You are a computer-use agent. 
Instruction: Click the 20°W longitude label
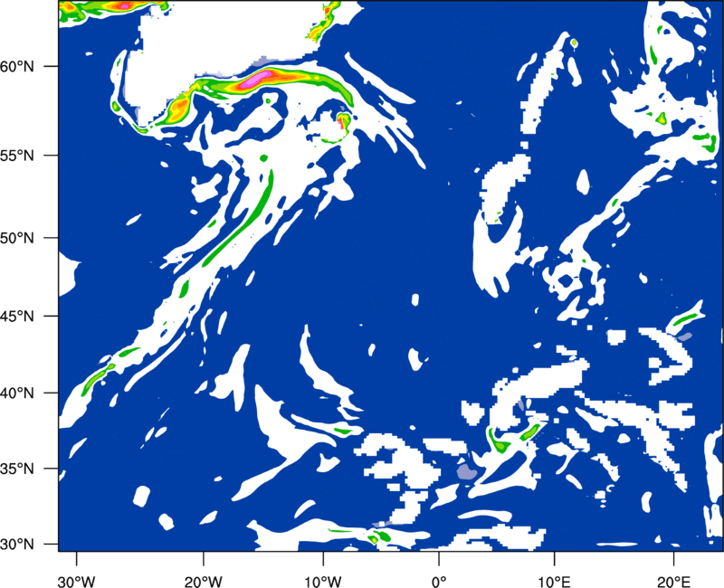click(x=203, y=582)
